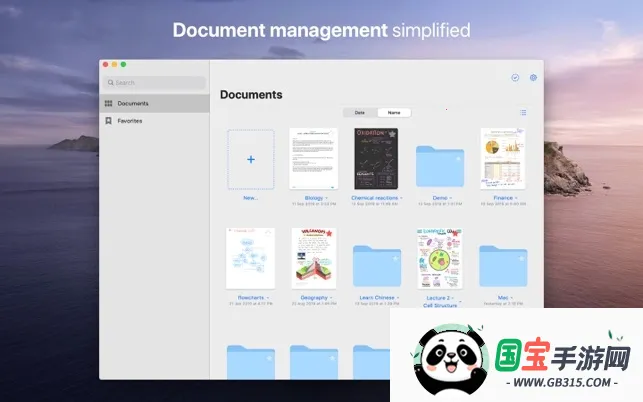
Task: Expand the Mac folder title dropdown arrow
Action: [511, 298]
